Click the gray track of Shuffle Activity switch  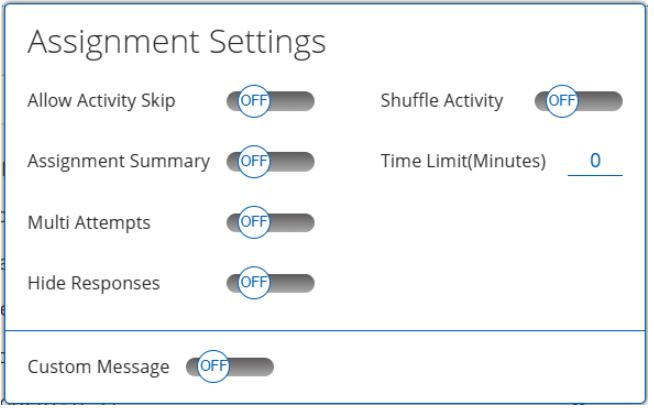(600, 101)
